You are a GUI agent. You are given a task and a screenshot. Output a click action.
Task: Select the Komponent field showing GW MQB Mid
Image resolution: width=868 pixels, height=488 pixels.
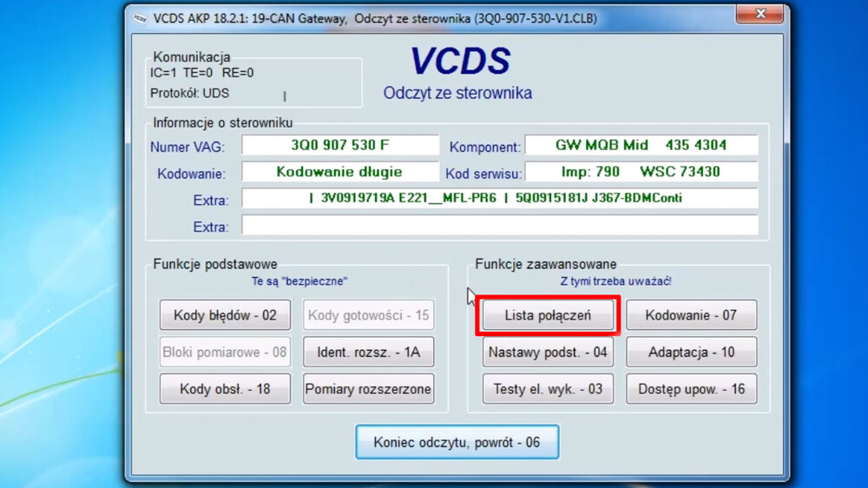[641, 145]
